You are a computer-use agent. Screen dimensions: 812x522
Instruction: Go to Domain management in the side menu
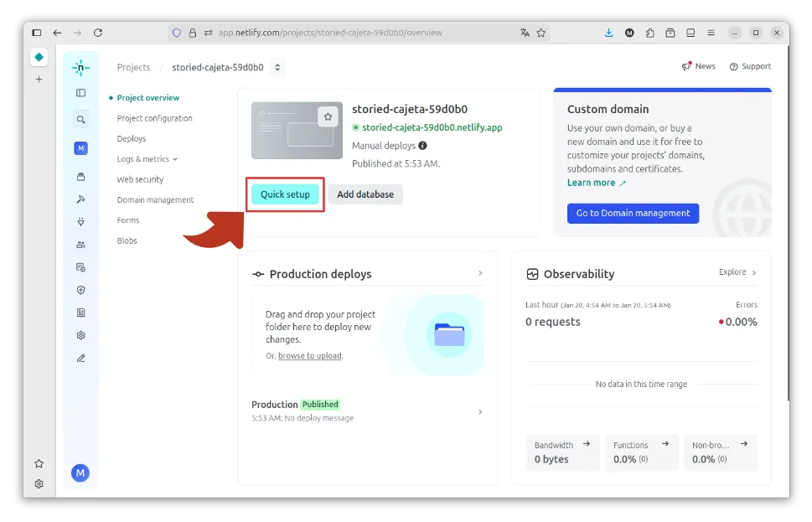[x=155, y=199]
